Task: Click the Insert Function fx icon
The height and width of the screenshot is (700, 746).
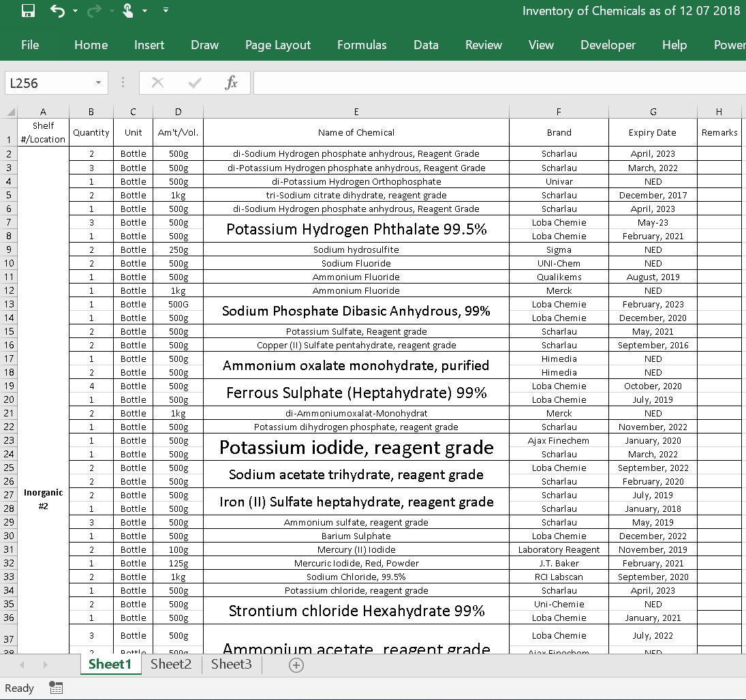Action: coord(231,83)
